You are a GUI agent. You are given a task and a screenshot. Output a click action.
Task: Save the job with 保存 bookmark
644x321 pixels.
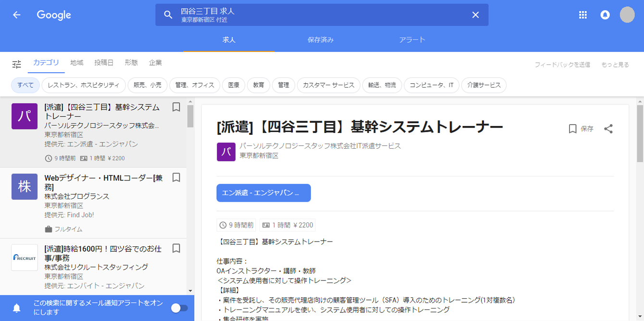[581, 128]
